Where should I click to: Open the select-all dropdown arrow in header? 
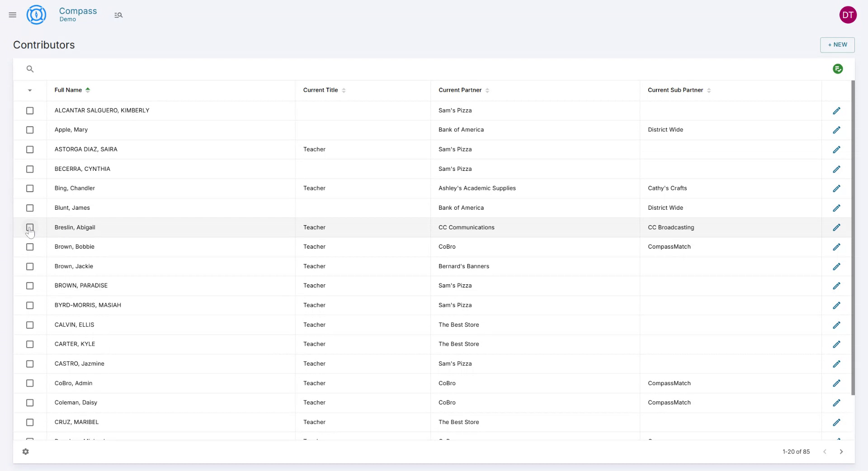30,90
